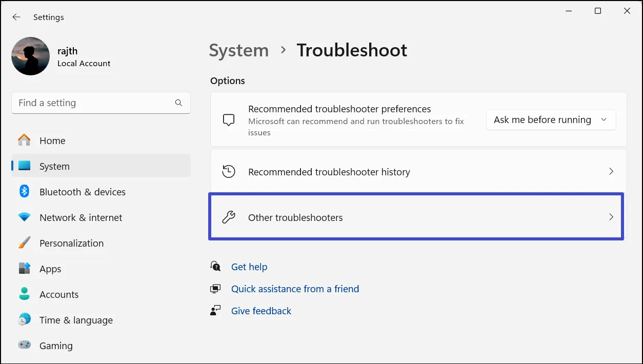Click the Accounts person icon

[x=24, y=294]
